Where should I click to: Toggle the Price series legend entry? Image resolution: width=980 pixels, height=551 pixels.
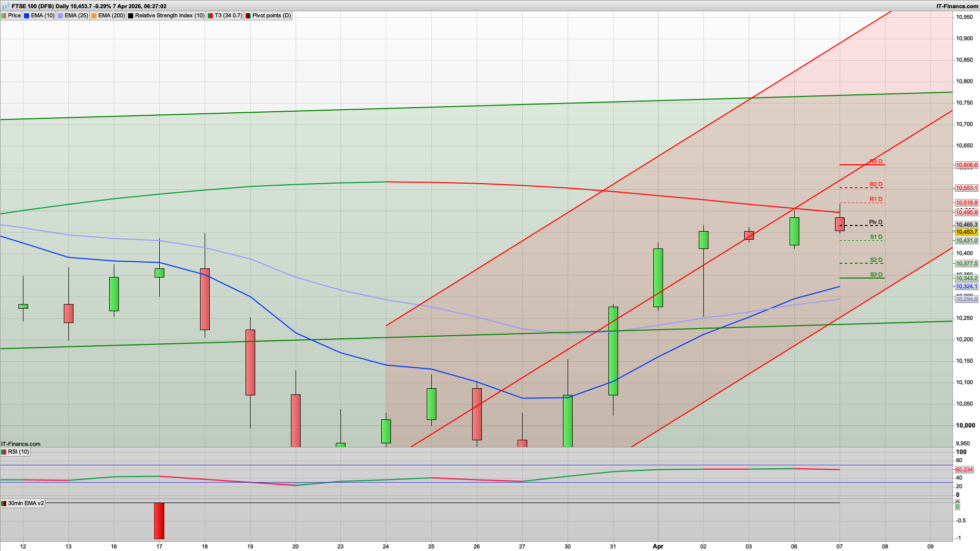point(14,15)
